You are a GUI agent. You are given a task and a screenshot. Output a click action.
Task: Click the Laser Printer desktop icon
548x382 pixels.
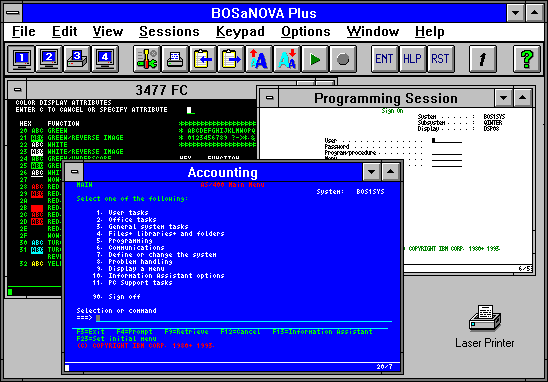click(x=485, y=326)
